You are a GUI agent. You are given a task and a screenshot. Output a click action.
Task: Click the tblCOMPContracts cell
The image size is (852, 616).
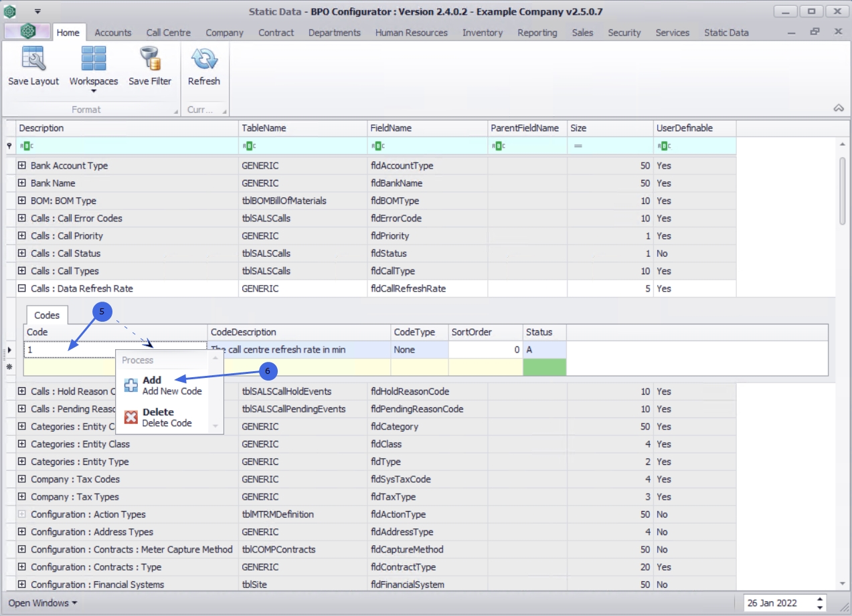[x=303, y=549]
